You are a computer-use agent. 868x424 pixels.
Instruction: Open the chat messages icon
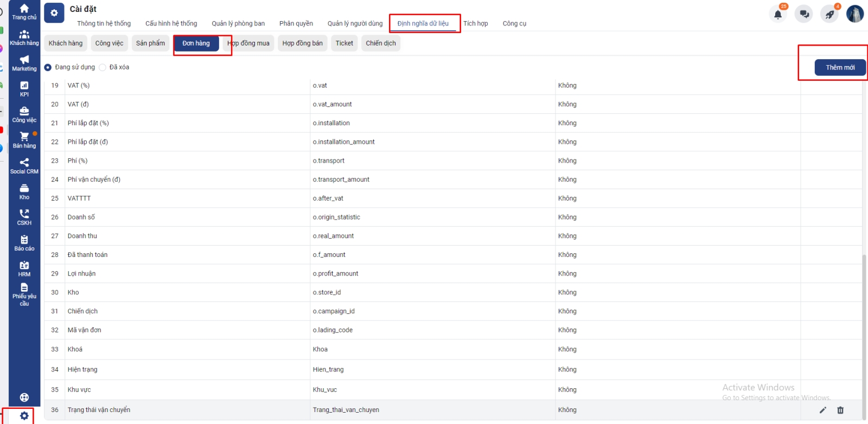tap(804, 15)
